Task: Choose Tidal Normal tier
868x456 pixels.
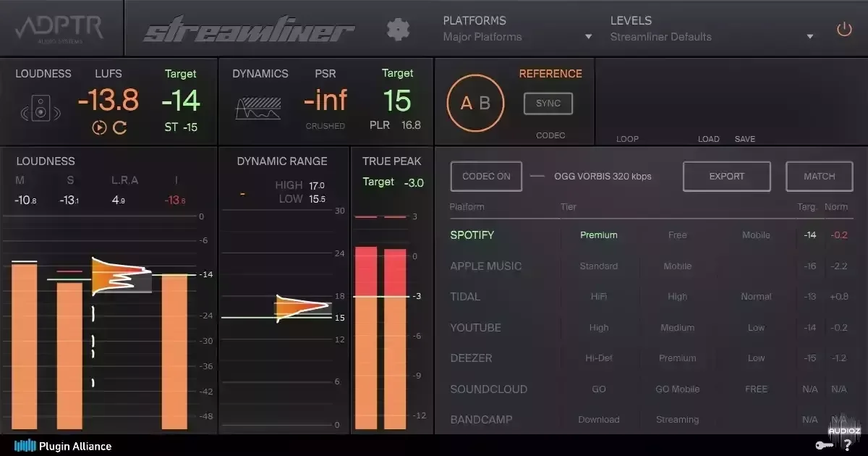Action: click(757, 297)
